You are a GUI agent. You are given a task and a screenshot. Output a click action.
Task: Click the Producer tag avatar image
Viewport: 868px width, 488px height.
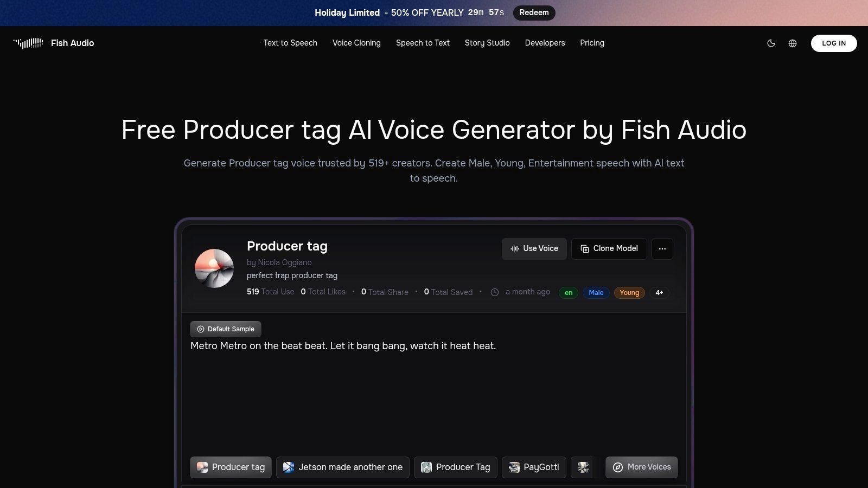pos(214,268)
